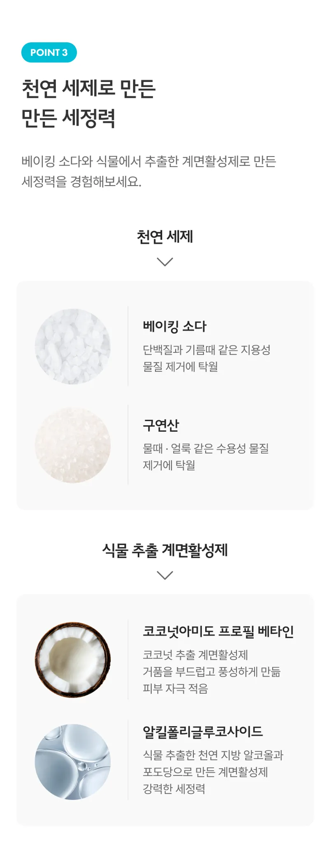
Task: Click the coconut surfactant description text
Action: (x=211, y=671)
